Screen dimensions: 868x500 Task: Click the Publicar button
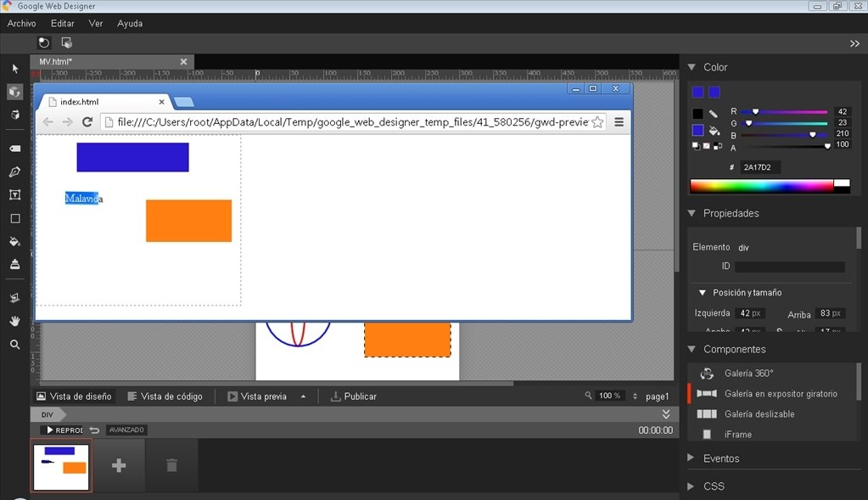pos(353,396)
